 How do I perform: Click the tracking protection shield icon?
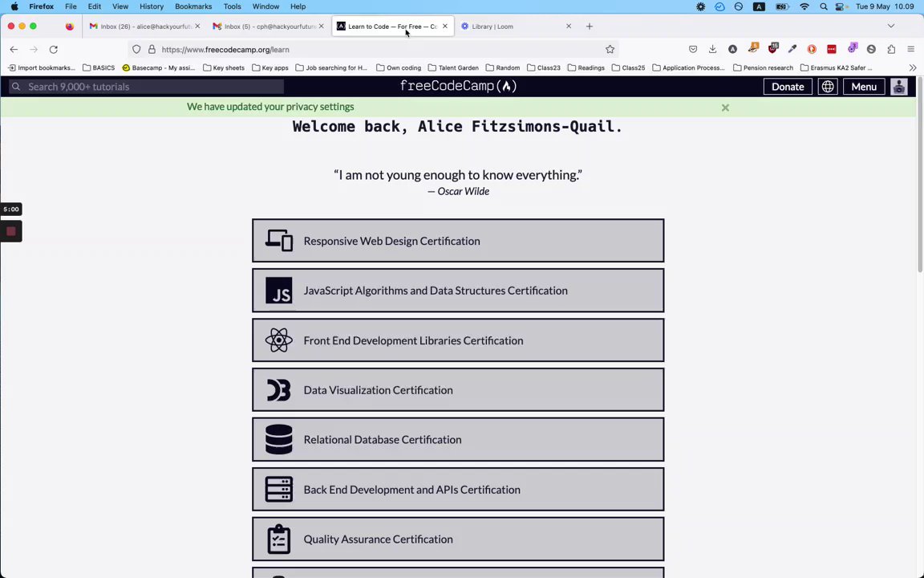(136, 50)
